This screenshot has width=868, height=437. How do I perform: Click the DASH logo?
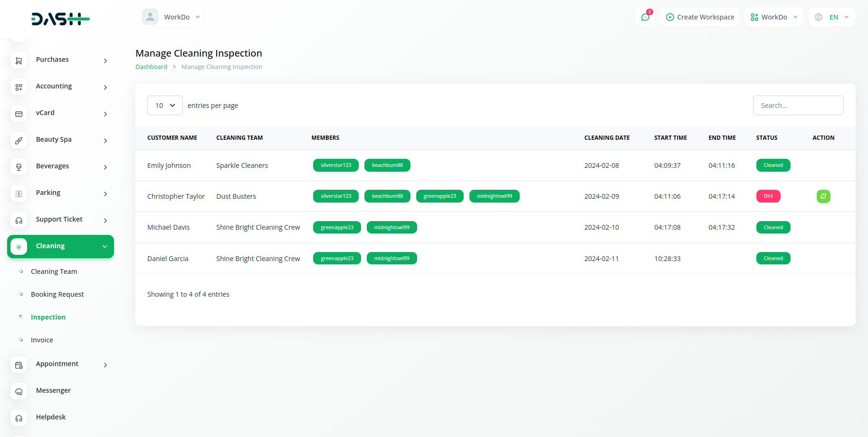[60, 19]
